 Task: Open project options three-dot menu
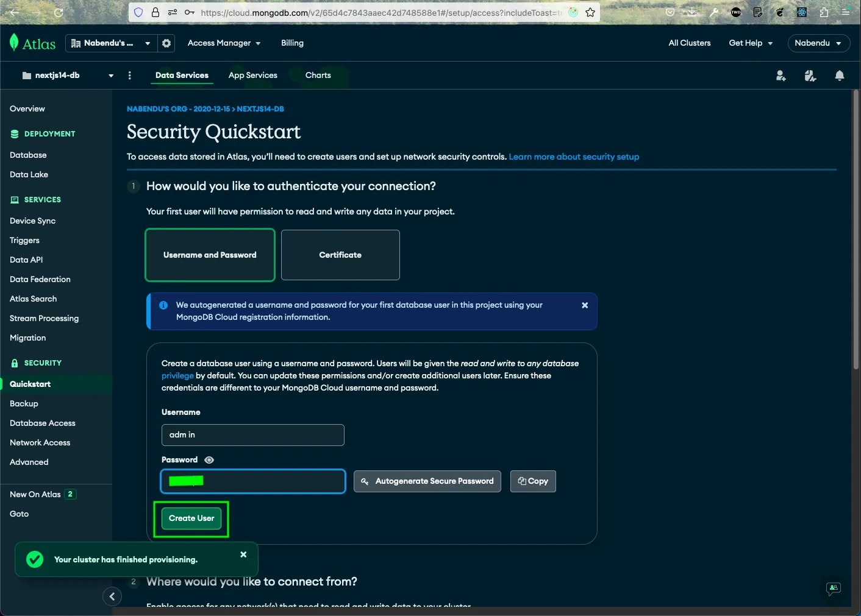point(129,76)
